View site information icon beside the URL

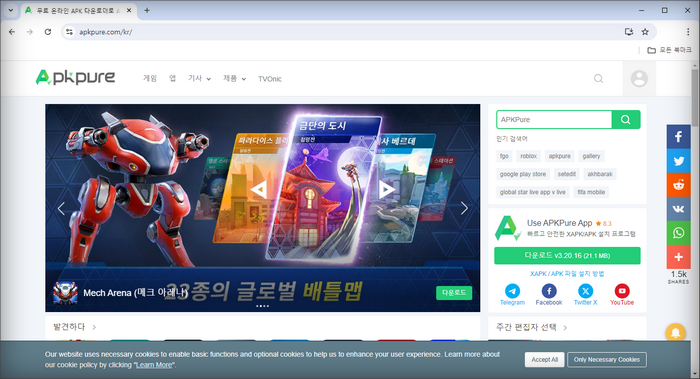click(69, 32)
